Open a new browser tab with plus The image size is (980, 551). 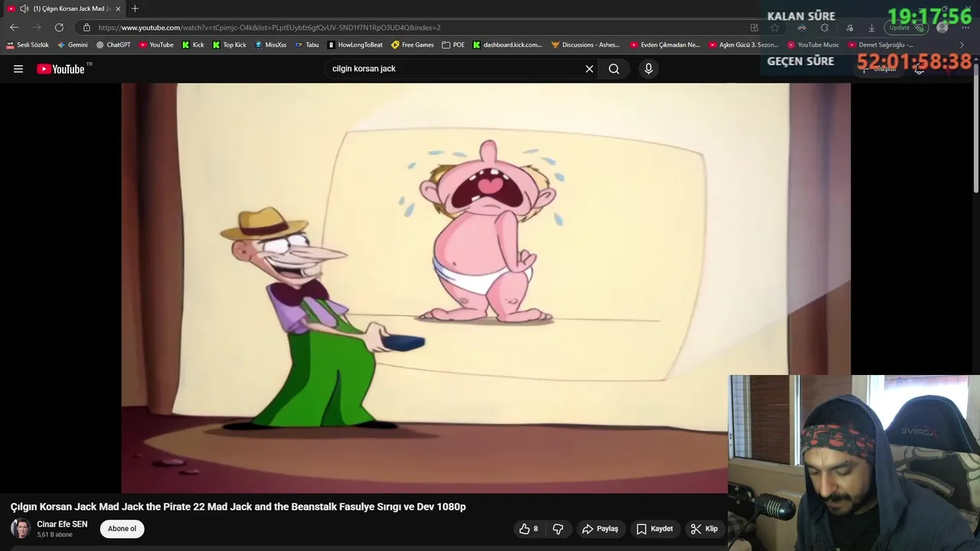pyautogui.click(x=135, y=8)
